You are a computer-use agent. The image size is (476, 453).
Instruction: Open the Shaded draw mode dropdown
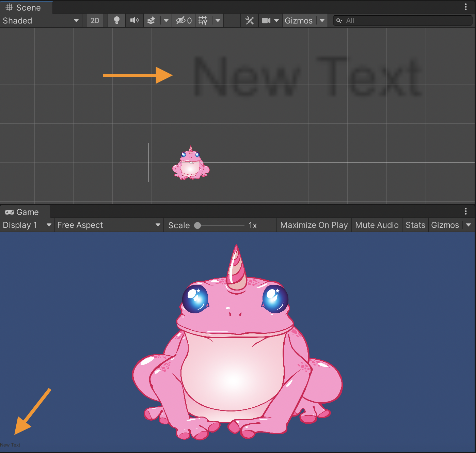pos(41,21)
